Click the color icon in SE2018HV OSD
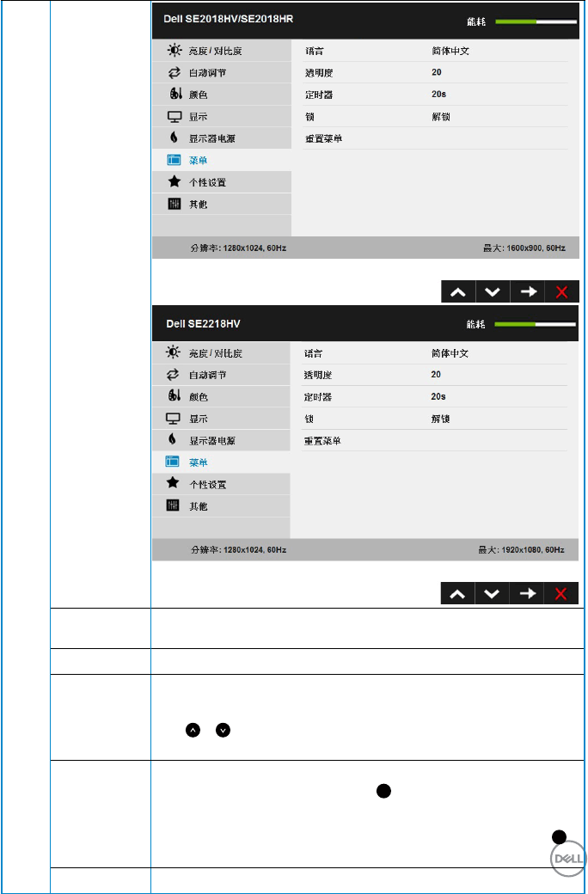Viewport: 588px width, 894px height. [175, 94]
